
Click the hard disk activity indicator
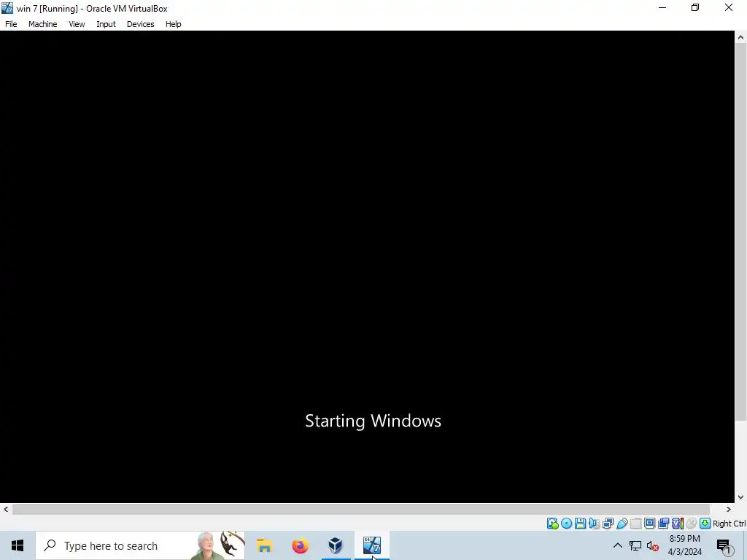pos(553,524)
